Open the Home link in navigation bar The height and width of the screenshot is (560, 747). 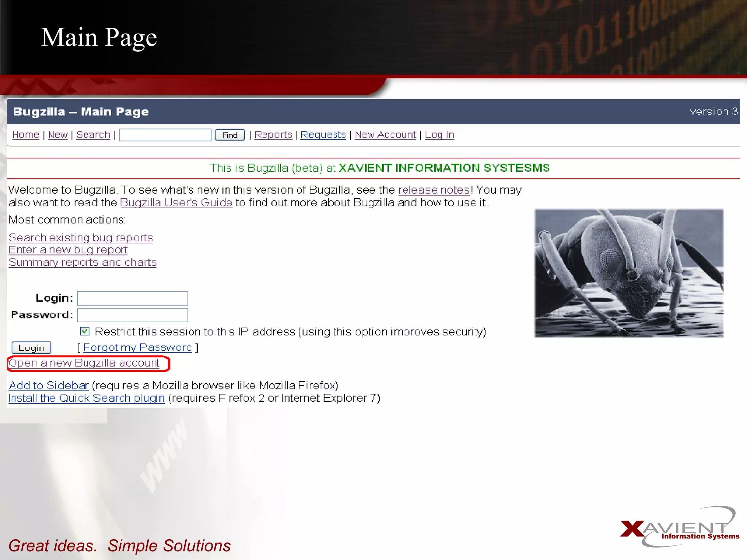[26, 135]
